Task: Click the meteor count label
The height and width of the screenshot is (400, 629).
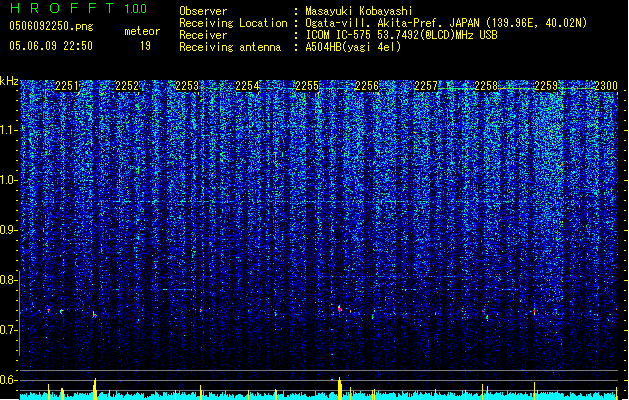Action: [142, 31]
